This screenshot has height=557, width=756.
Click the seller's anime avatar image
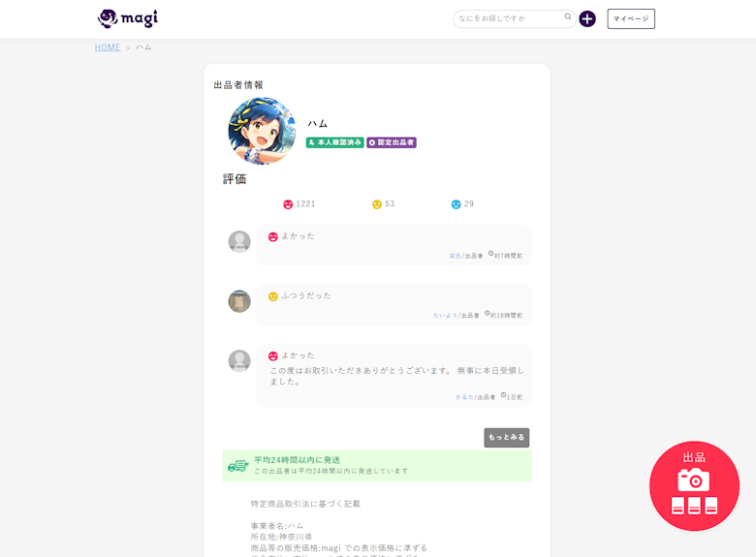point(263,131)
